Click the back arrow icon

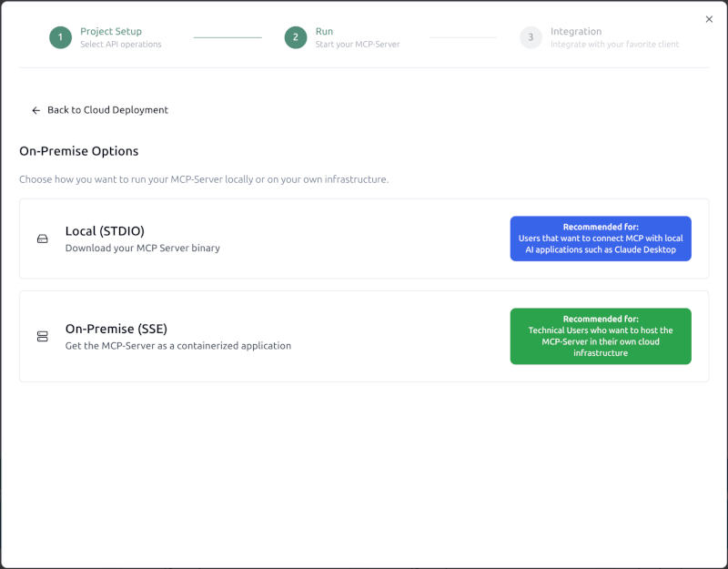coord(36,110)
